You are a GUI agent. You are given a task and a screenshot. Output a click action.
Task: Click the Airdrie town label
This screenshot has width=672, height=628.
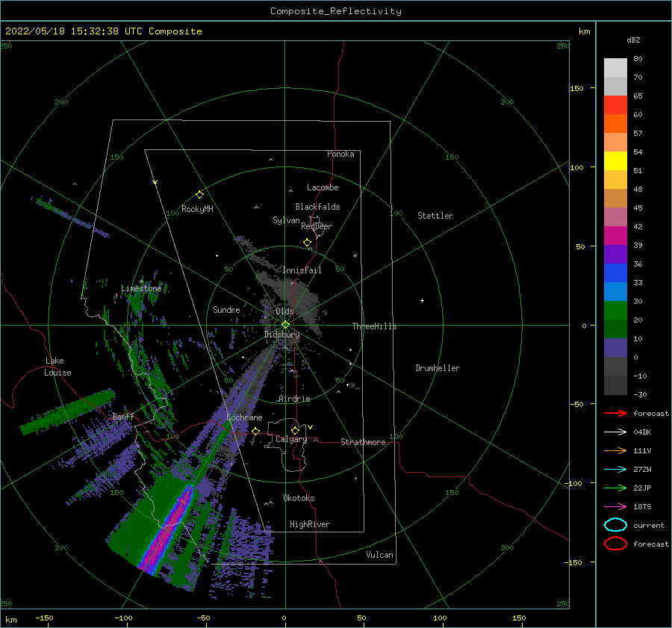click(294, 399)
